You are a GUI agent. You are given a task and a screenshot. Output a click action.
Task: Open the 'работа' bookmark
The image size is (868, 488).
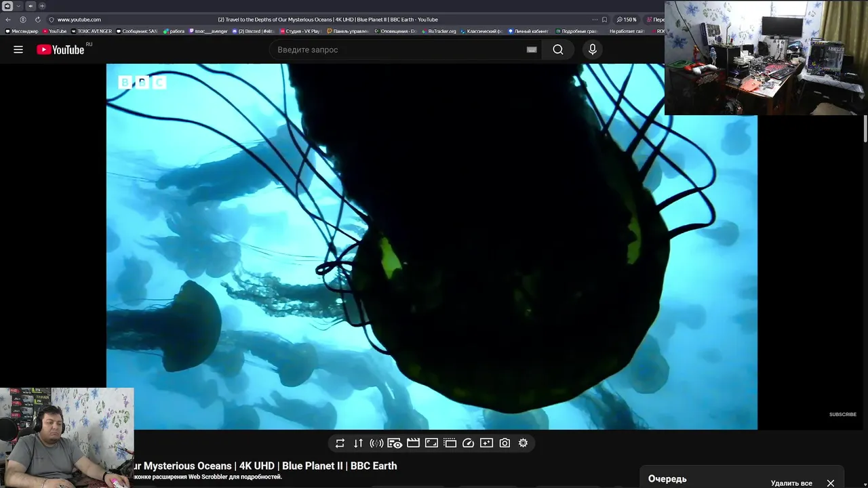coord(174,31)
